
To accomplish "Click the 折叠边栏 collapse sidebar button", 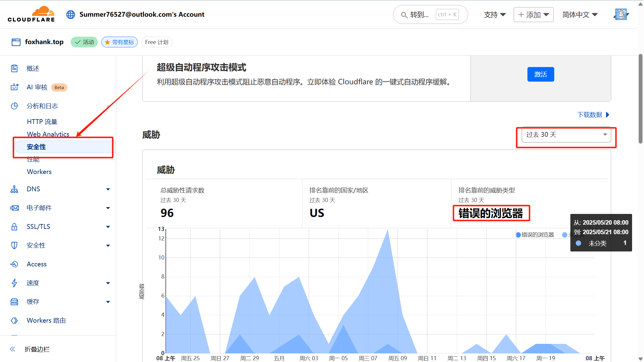I will tap(37, 349).
